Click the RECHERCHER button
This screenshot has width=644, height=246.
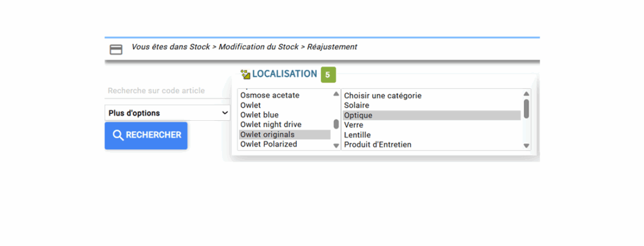click(146, 135)
